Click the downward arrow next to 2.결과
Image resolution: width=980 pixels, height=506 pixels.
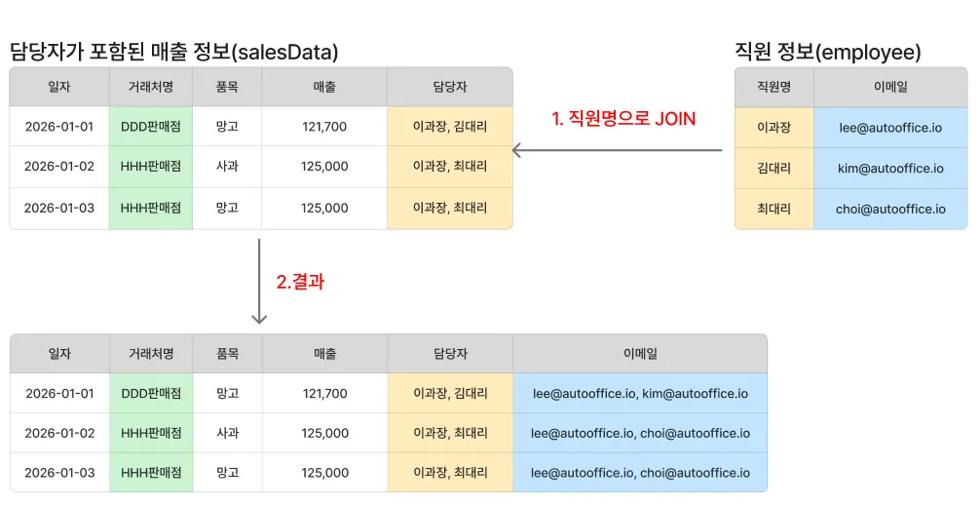point(259,281)
